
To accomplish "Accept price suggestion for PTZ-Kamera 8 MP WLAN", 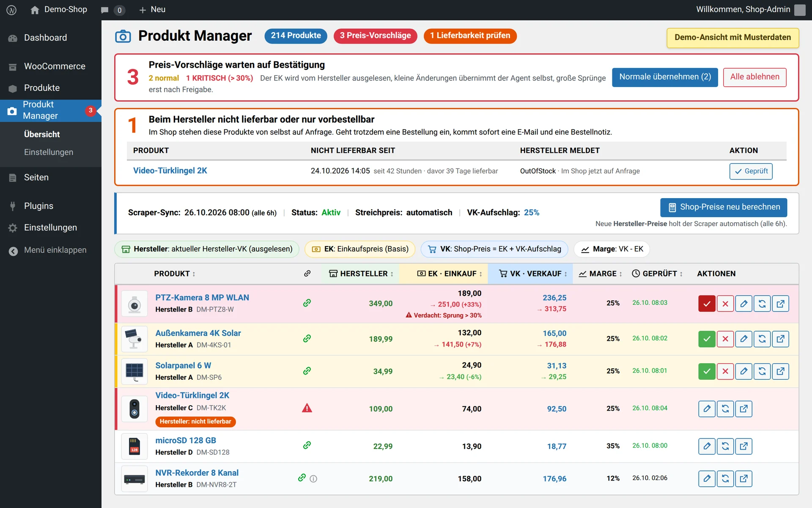I will (x=707, y=304).
